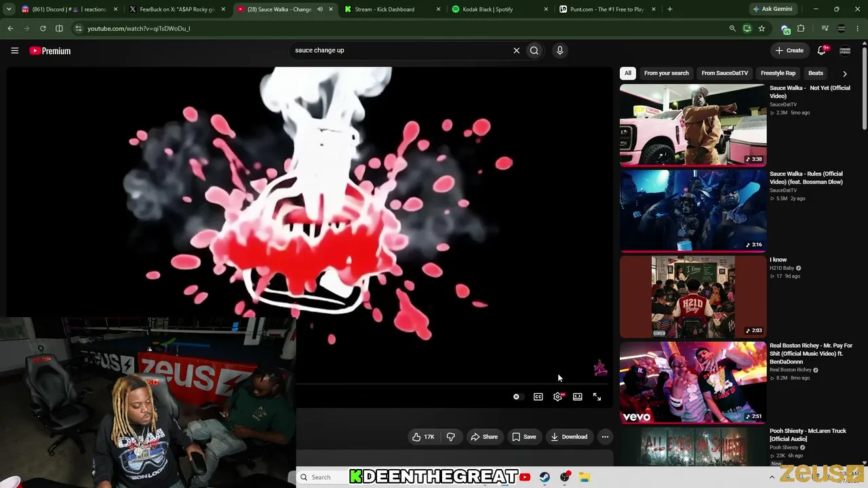Open OBS Studio from the taskbar
This screenshot has width=868, height=488.
point(565,477)
